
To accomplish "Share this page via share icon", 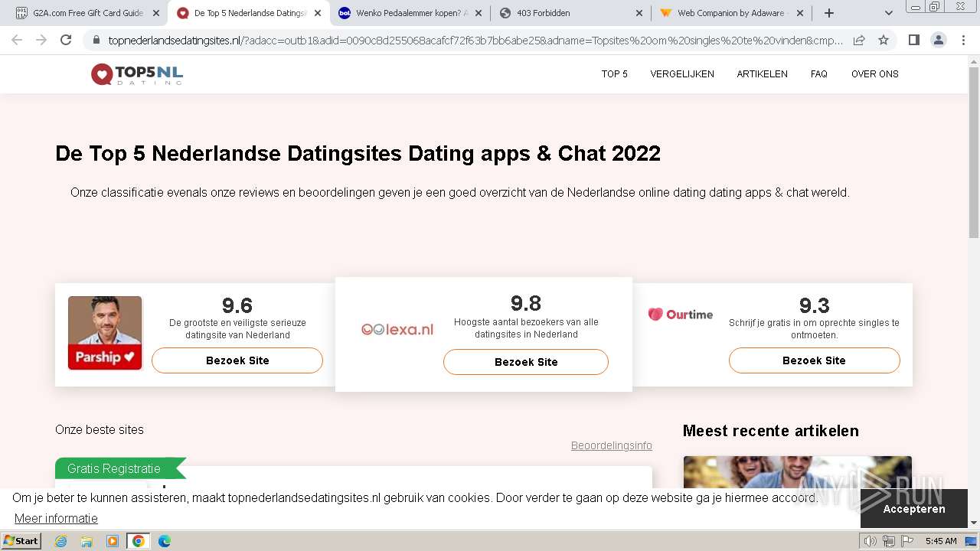I will pyautogui.click(x=859, y=40).
